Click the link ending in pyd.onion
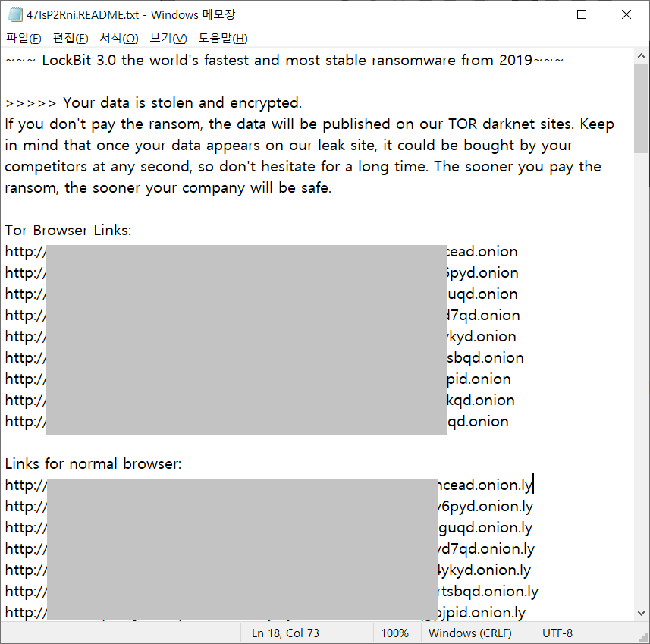650x644 pixels. 262,273
